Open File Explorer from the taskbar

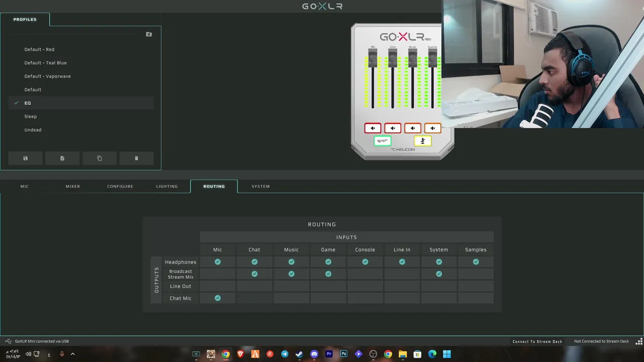click(403, 354)
